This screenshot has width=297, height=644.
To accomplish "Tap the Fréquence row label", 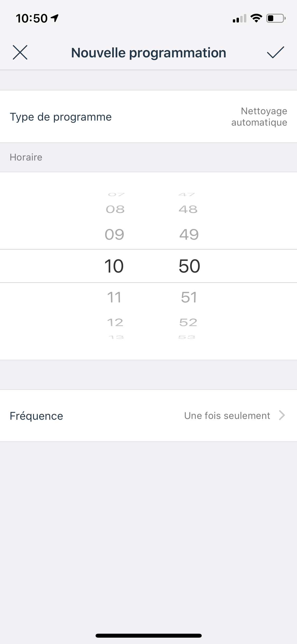I will click(36, 416).
